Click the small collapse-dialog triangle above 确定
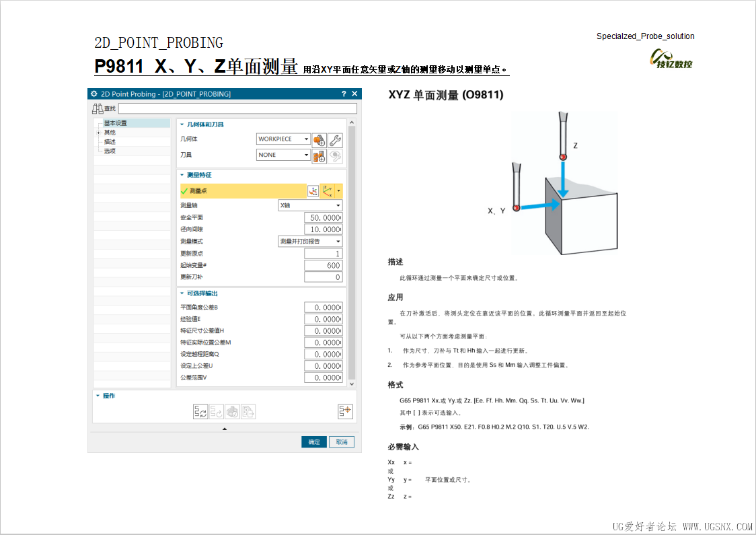The height and width of the screenshot is (535, 756). (225, 429)
